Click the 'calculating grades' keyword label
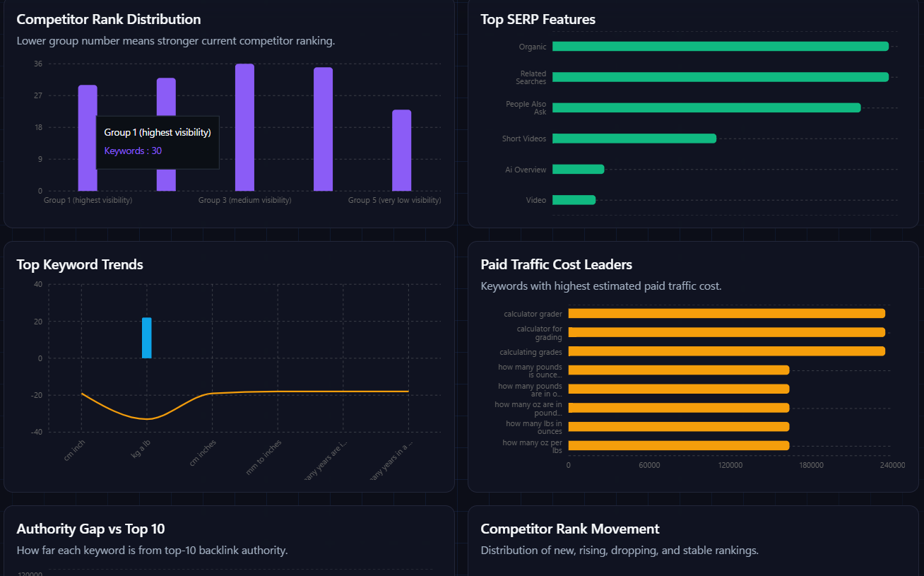The image size is (924, 576). 531,352
